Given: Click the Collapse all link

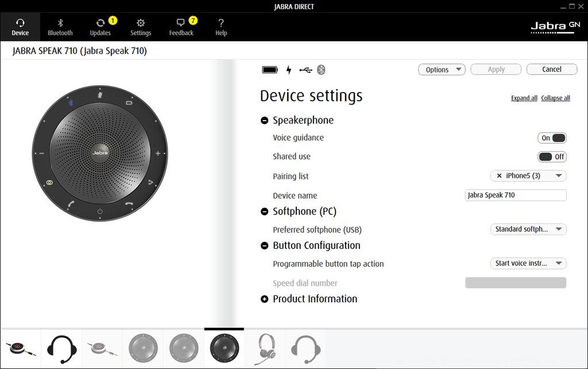Looking at the screenshot, I should [x=555, y=98].
